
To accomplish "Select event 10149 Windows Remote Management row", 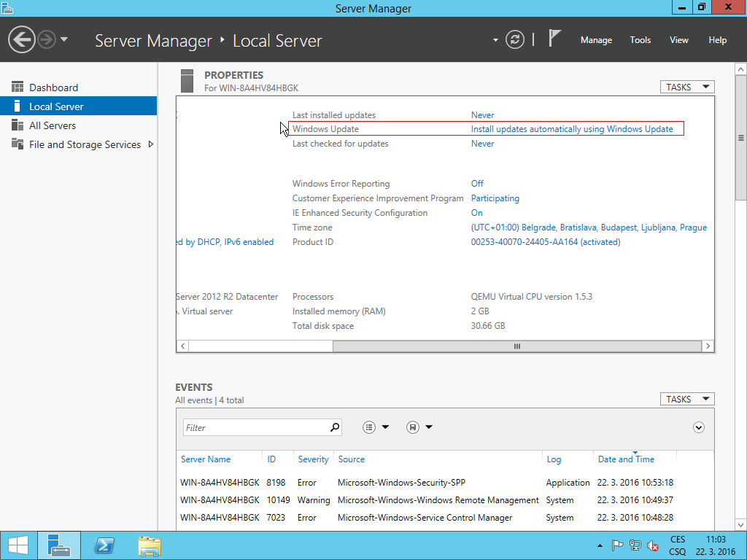I will (x=445, y=500).
